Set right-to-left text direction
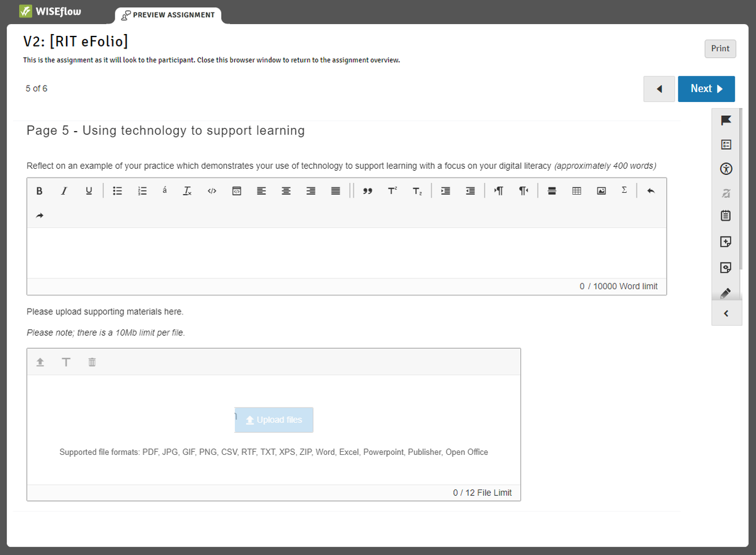 pyautogui.click(x=523, y=191)
